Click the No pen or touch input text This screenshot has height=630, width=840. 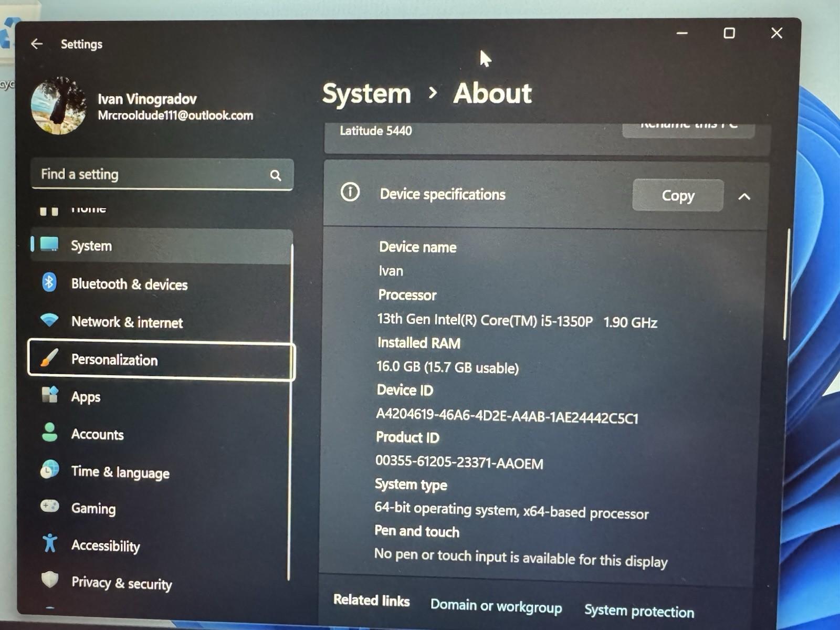coord(520,558)
